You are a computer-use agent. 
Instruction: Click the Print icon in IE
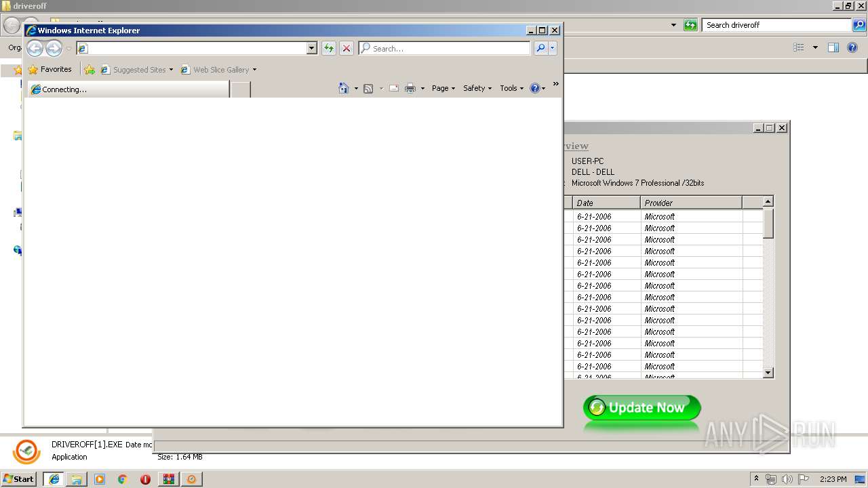(x=410, y=88)
